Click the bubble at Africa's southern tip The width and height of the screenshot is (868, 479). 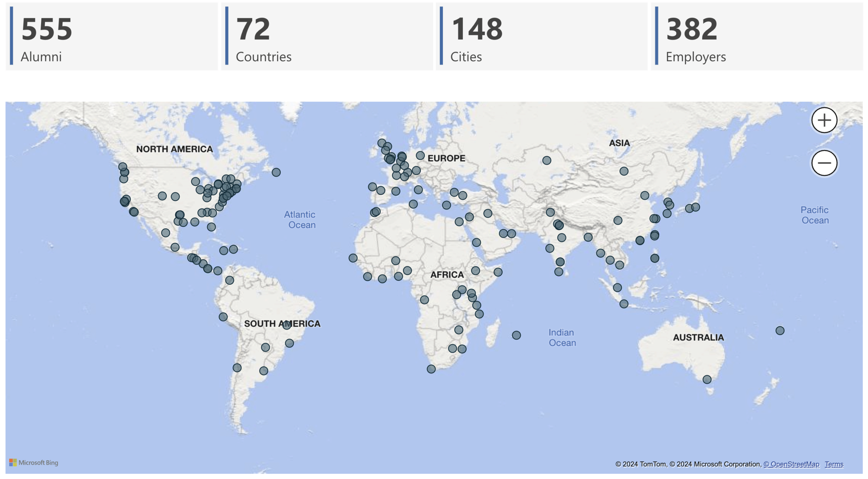coord(431,369)
